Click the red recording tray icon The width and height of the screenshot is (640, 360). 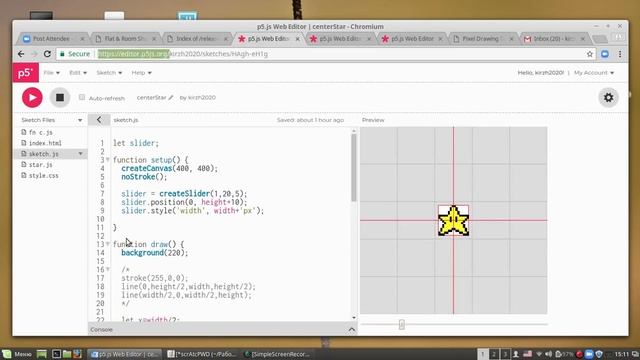pos(579,354)
